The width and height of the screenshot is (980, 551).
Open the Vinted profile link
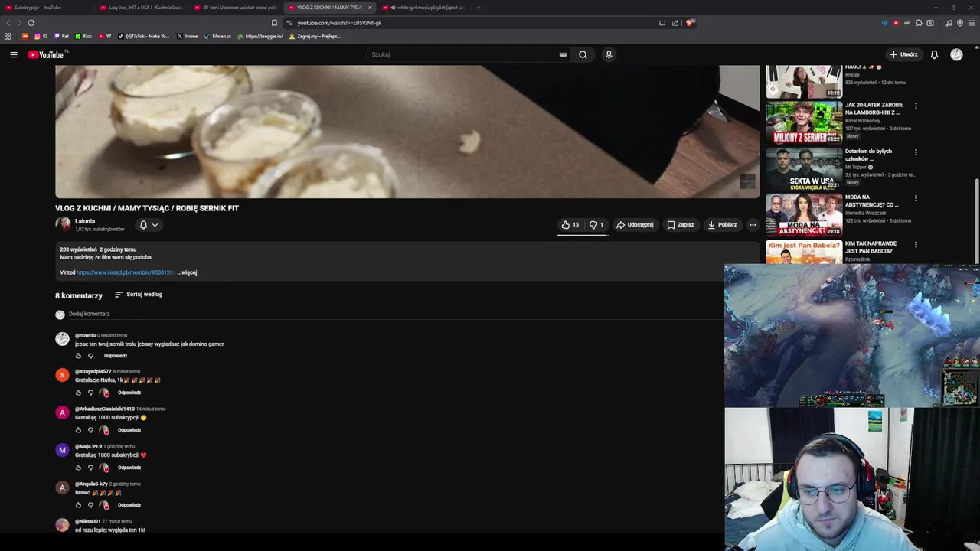(x=126, y=272)
